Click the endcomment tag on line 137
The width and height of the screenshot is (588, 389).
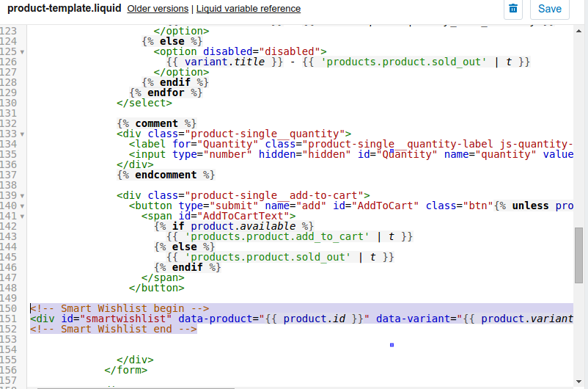166,175
